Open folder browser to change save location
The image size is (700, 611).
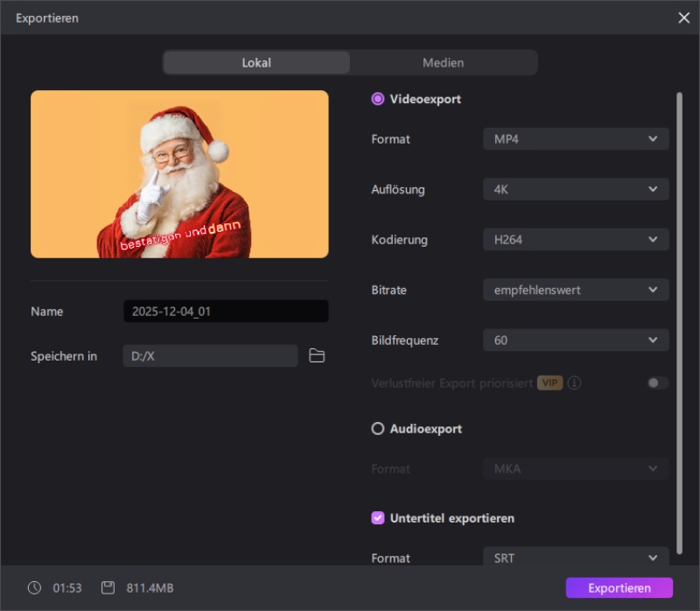point(317,355)
